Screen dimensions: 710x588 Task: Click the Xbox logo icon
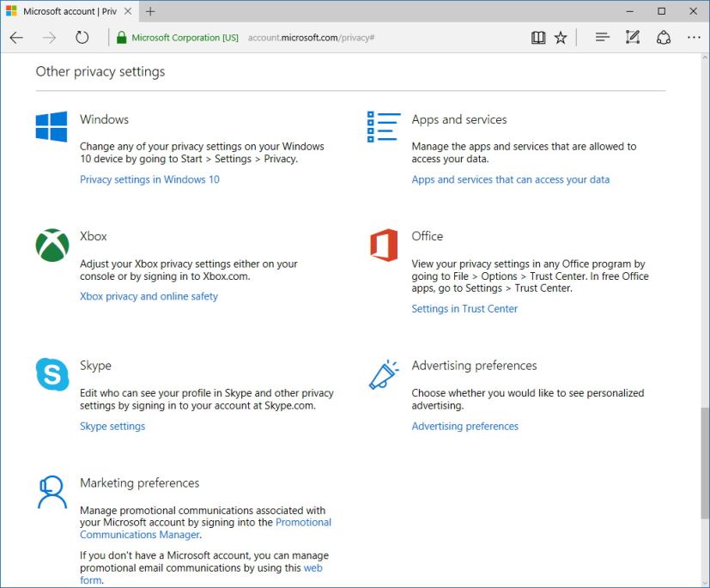pos(52,245)
